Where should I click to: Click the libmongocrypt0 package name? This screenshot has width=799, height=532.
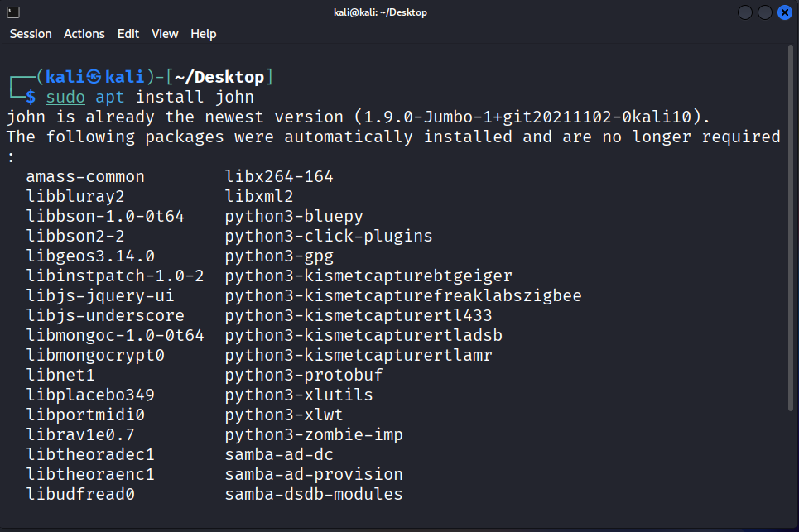tap(95, 355)
